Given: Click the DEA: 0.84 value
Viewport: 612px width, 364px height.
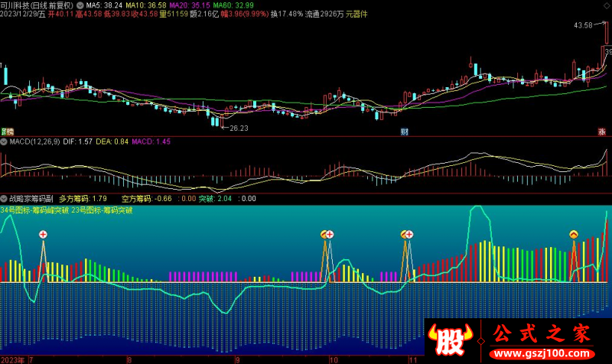Looking at the screenshot, I should [x=112, y=141].
